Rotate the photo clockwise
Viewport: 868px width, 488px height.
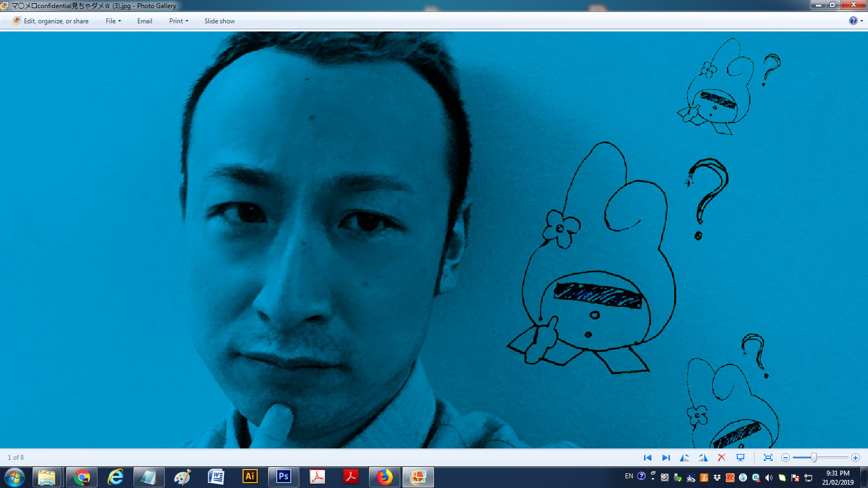pyautogui.click(x=703, y=458)
